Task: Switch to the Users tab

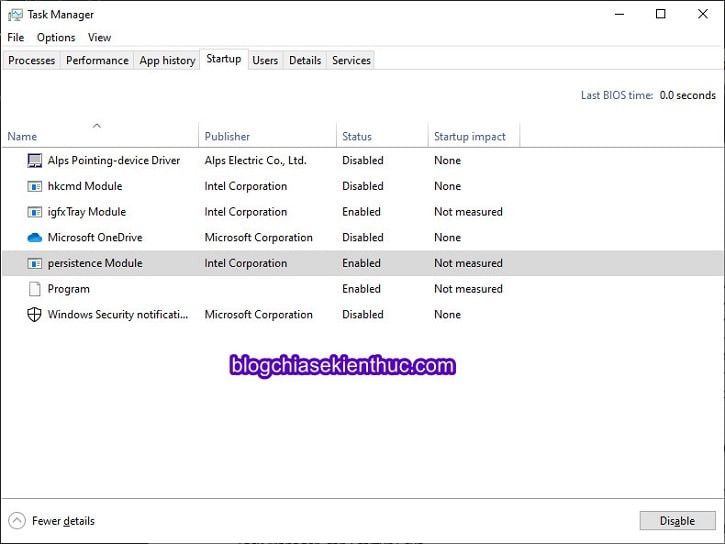Action: pyautogui.click(x=265, y=61)
